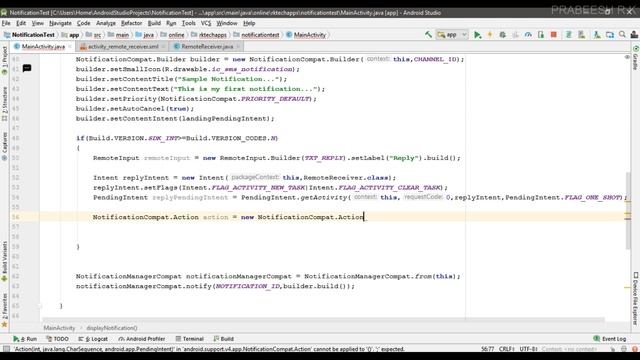Viewport: 640px width, 360px height.
Task: Open the Terminal tool window
Action: [189, 339]
